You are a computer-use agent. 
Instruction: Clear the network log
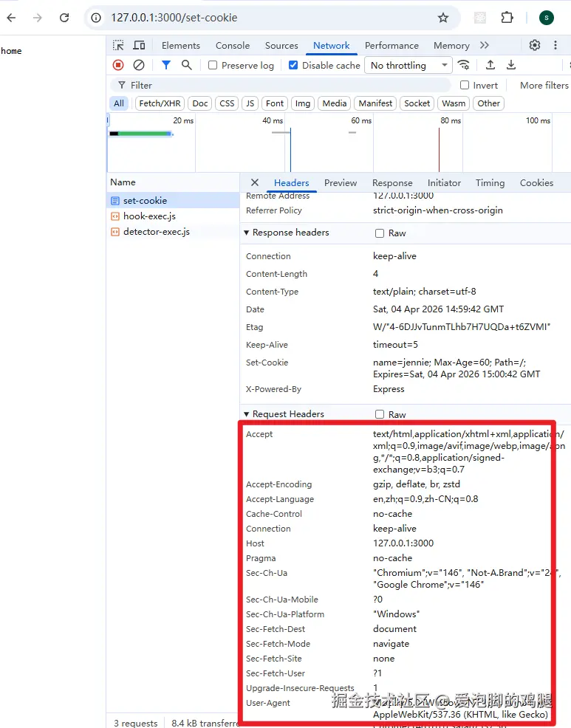coord(138,65)
